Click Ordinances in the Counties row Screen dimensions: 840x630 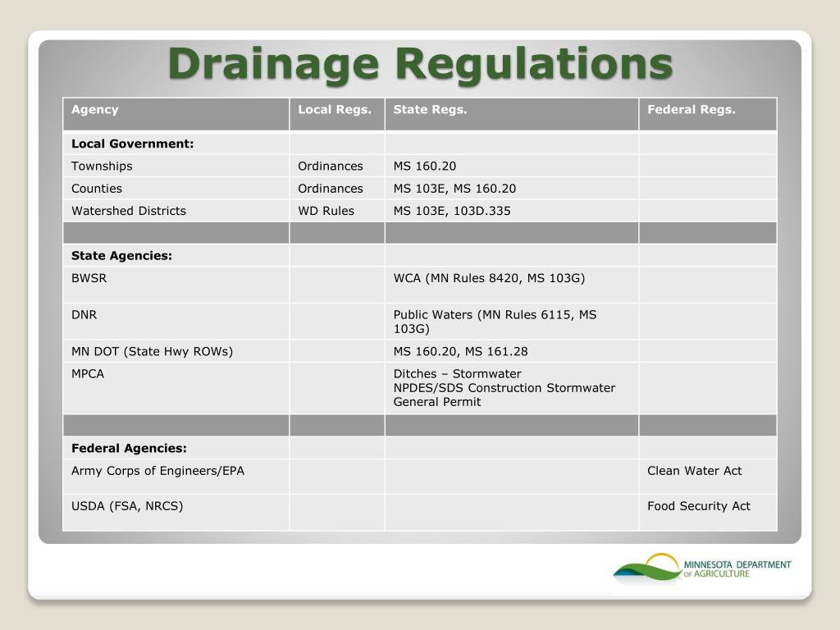pyautogui.click(x=331, y=189)
